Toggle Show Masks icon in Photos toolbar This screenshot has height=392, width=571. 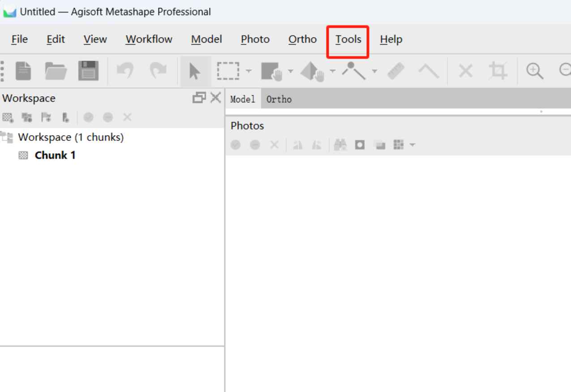coord(360,145)
